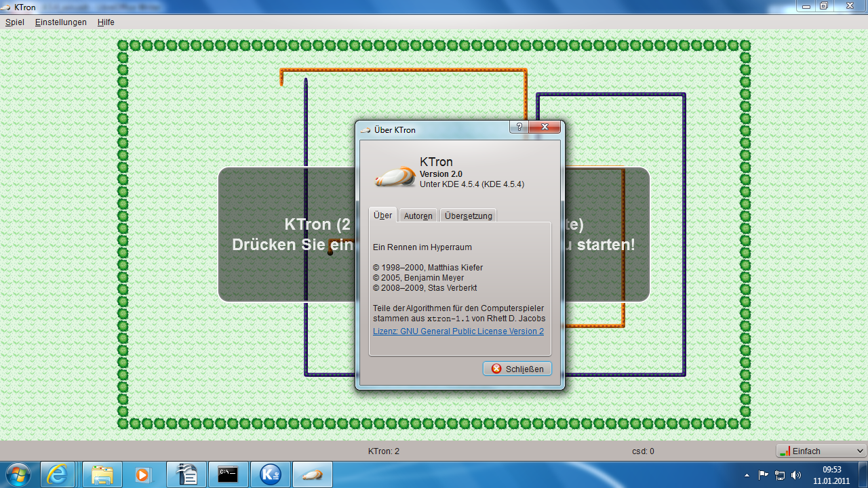
Task: Open the Spiel menu
Action: 14,22
